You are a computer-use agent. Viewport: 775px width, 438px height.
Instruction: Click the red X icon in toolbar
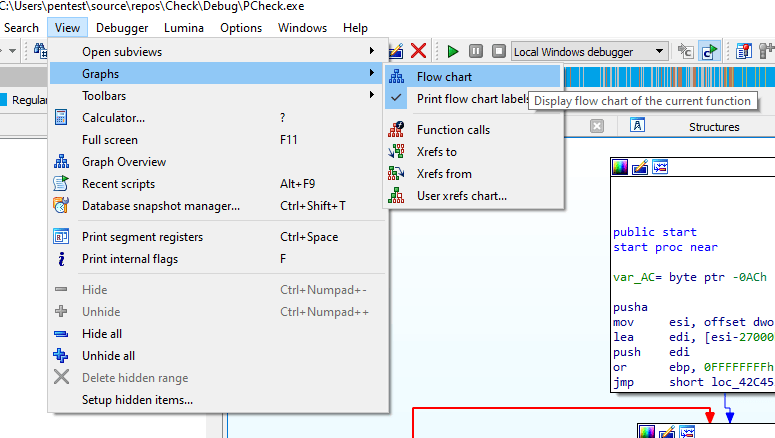419,51
